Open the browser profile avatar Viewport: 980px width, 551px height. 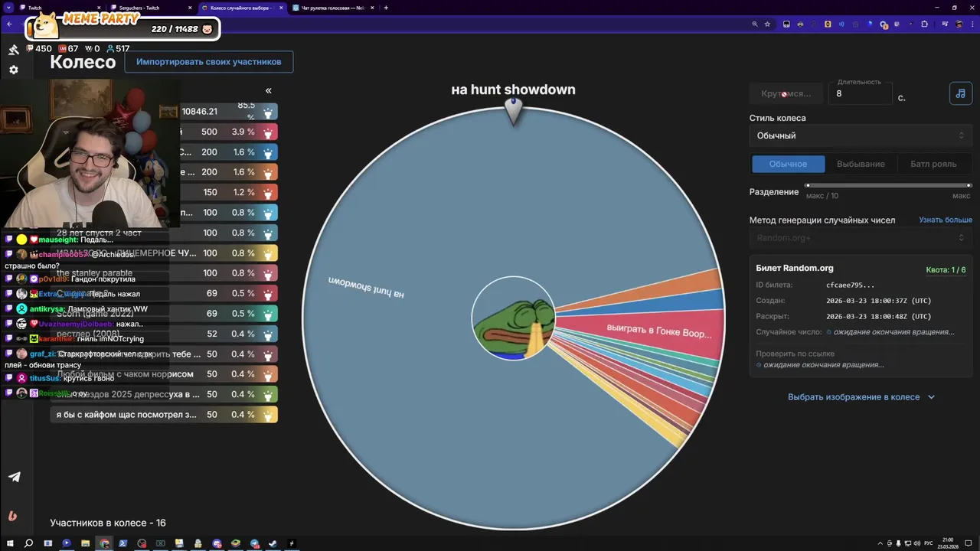pyautogui.click(x=958, y=24)
